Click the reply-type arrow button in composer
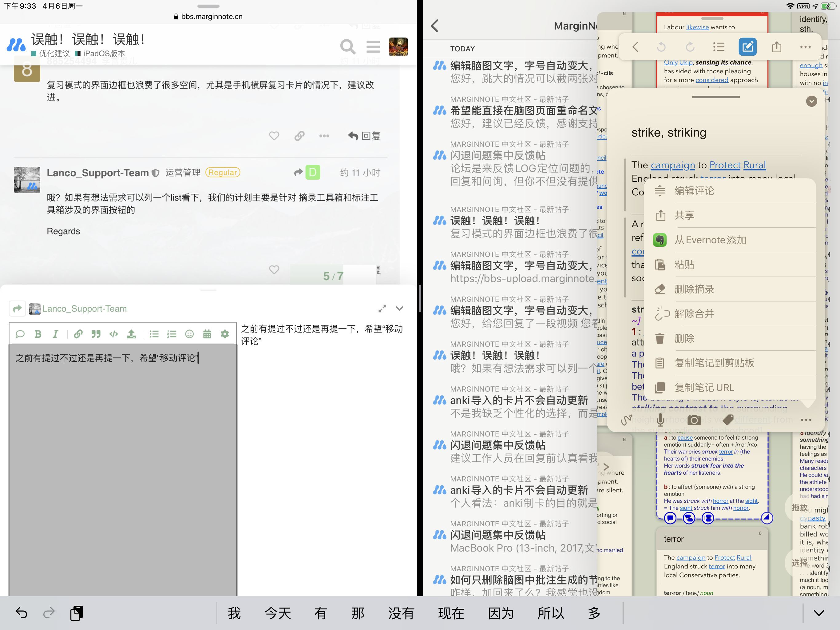Viewport: 840px width, 630px height. (18, 309)
